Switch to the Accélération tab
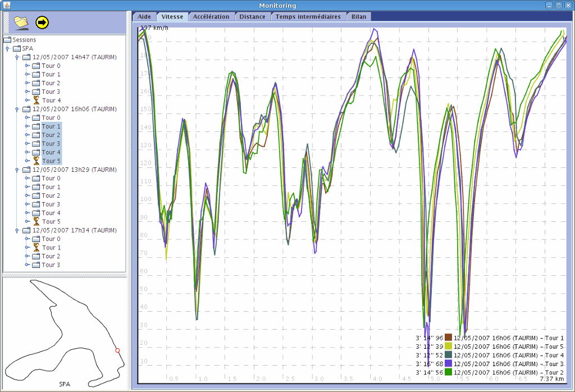 (211, 17)
